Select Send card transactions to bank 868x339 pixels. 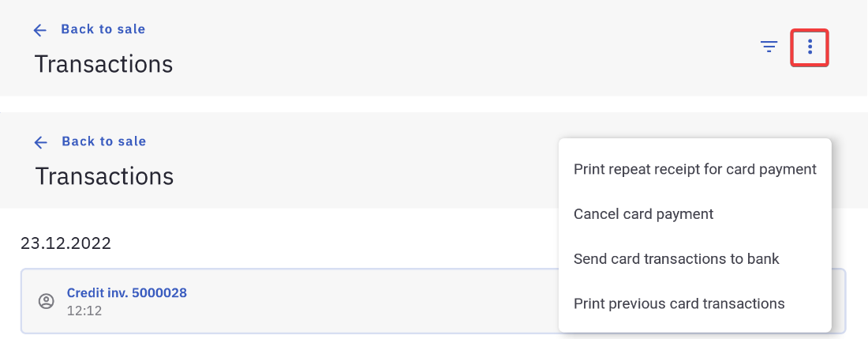(x=676, y=259)
